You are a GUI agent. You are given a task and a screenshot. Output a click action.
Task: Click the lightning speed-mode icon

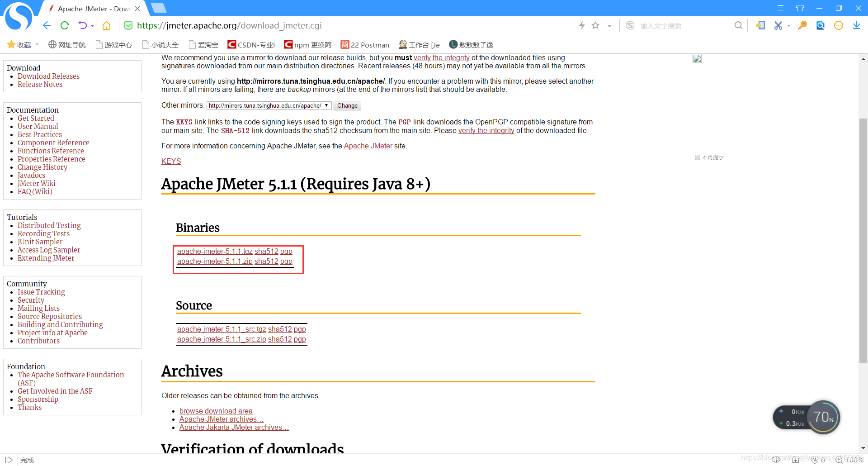point(582,25)
